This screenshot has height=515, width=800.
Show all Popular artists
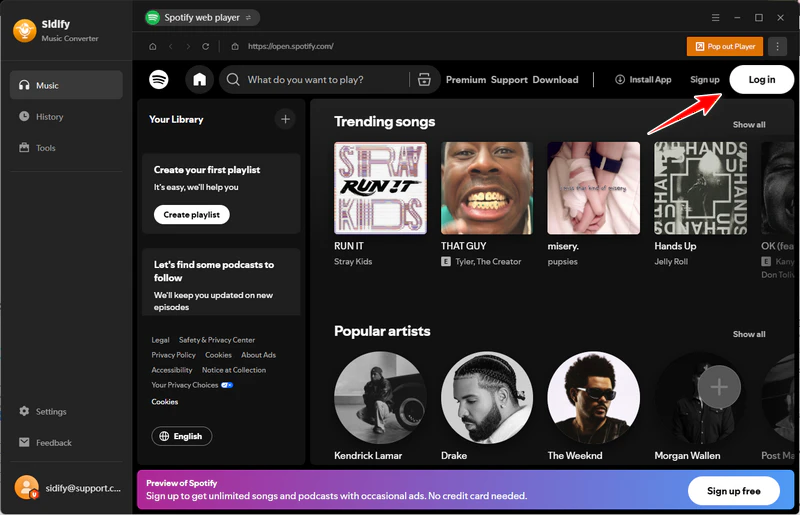[748, 334]
